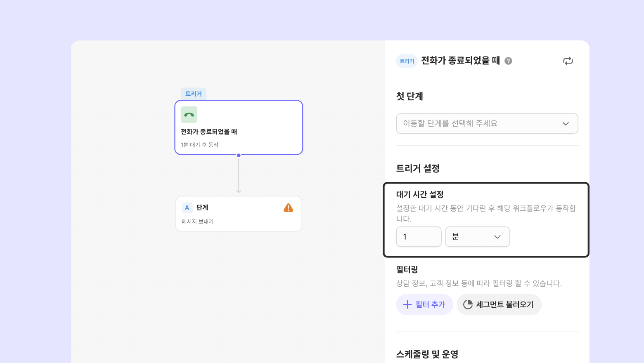Expand the 분 time unit dropdown
Screen dimensions: 644x363
pyautogui.click(x=477, y=237)
